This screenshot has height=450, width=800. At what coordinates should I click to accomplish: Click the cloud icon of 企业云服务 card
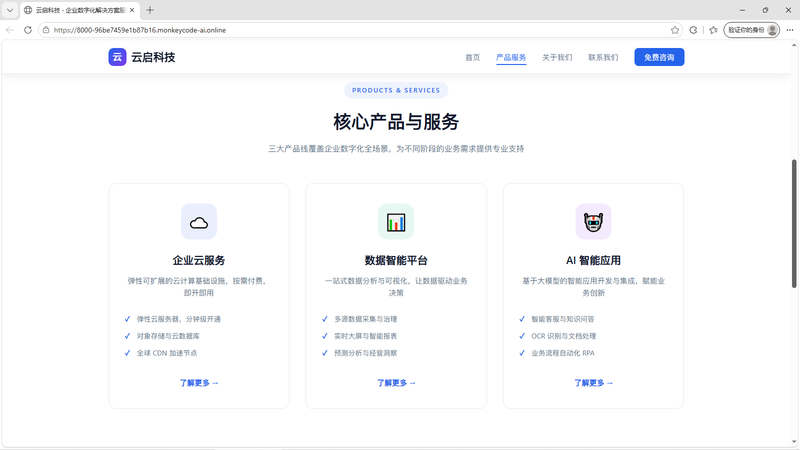(x=199, y=222)
